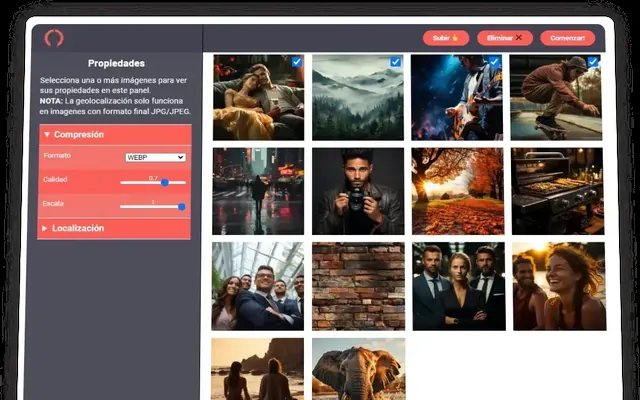
Task: Select the guitarist thumbnail
Action: pyautogui.click(x=457, y=98)
